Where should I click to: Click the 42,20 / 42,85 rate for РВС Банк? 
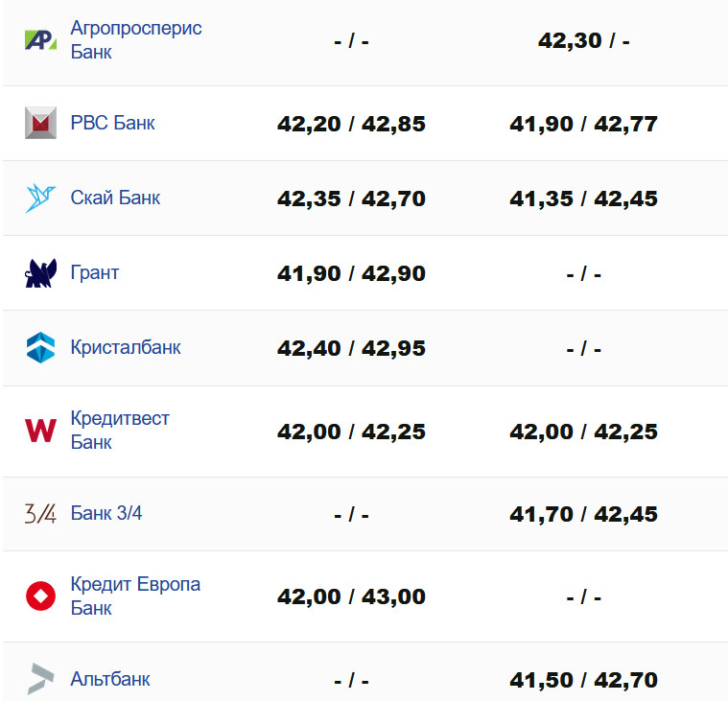351,125
